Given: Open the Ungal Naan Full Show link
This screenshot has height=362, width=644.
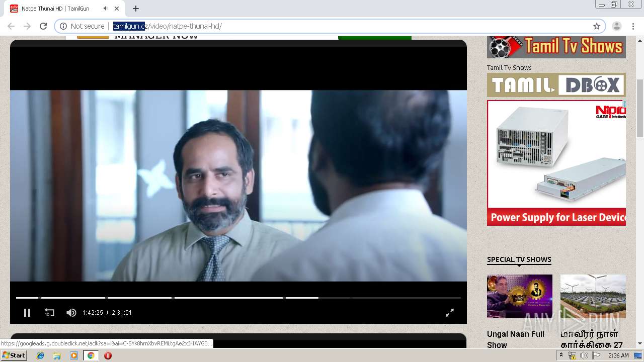Looking at the screenshot, I should click(516, 339).
